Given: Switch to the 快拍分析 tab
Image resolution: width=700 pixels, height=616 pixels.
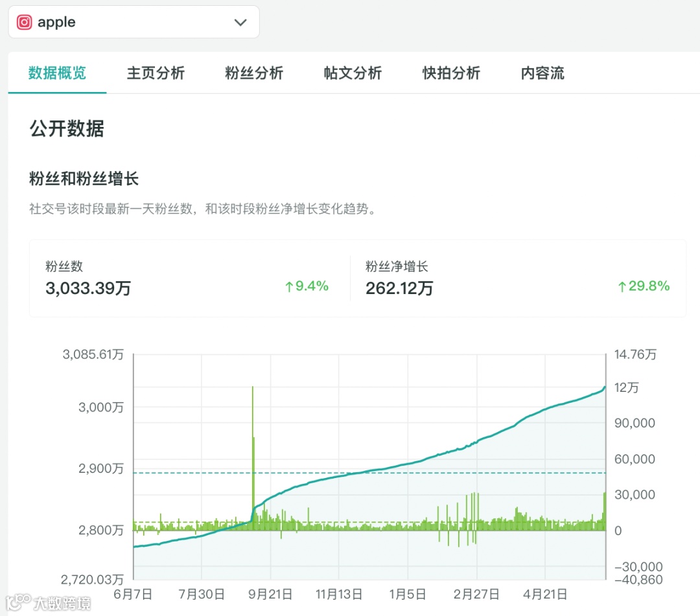Looking at the screenshot, I should coord(451,73).
